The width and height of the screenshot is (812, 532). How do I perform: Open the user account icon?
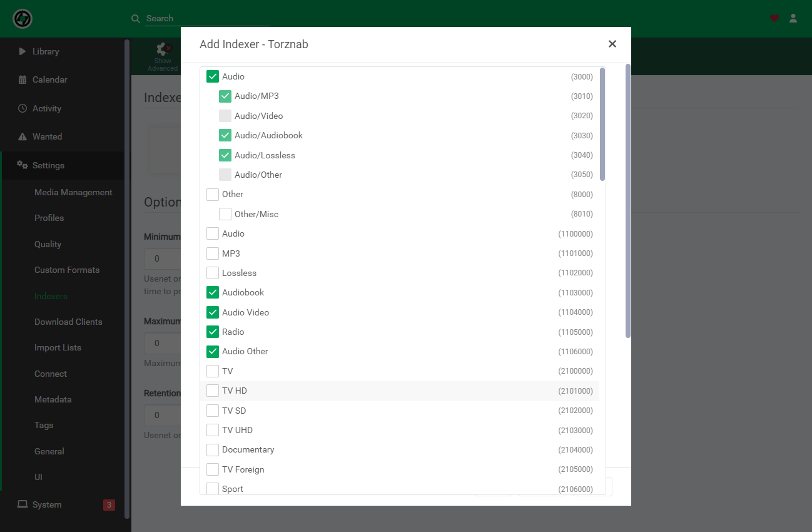793,19
